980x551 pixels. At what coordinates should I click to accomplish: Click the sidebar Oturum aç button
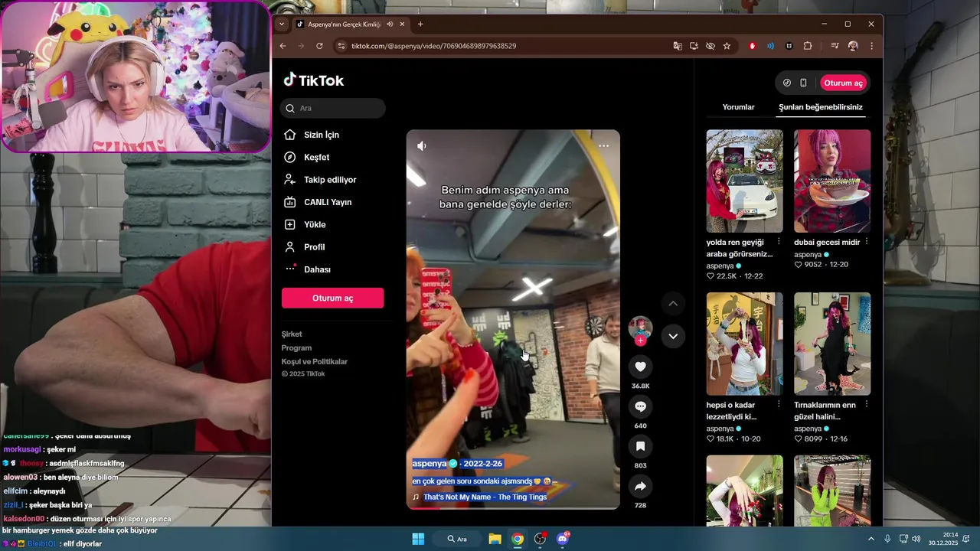(332, 298)
